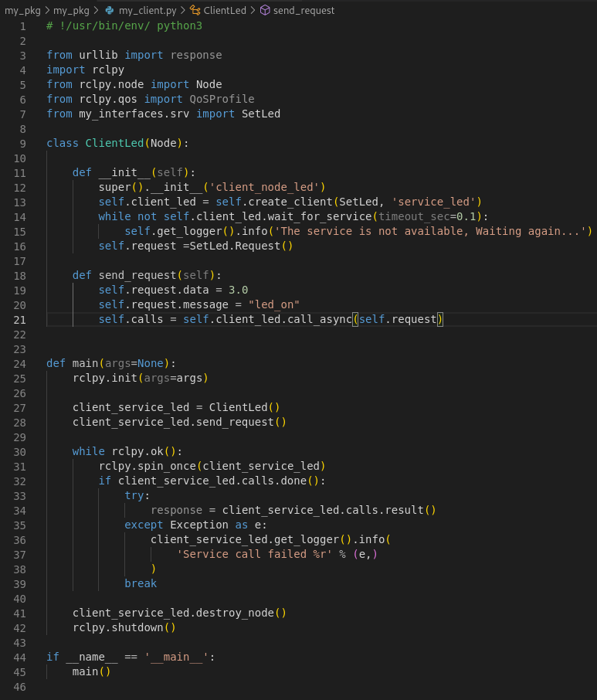597x700 pixels.
Task: Click the 'ClientLed' class name on line 9
Action: click(114, 143)
